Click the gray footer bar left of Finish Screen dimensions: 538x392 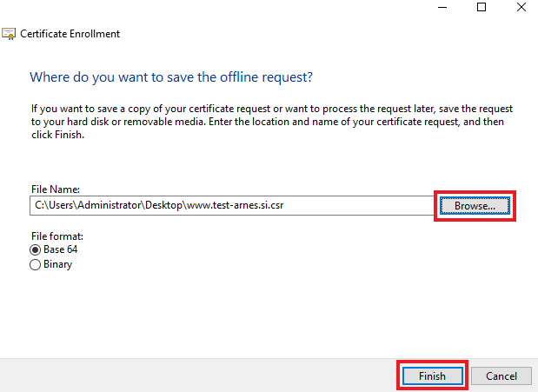coord(198,375)
